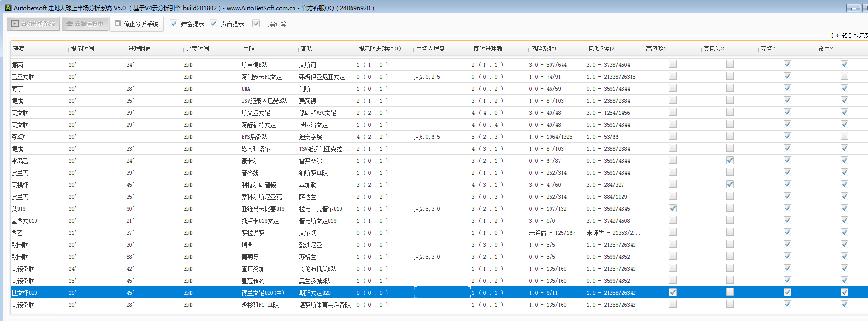Click the play icon on 启动分析系统 button
The height and width of the screenshot is (321, 868).
pyautogui.click(x=15, y=24)
